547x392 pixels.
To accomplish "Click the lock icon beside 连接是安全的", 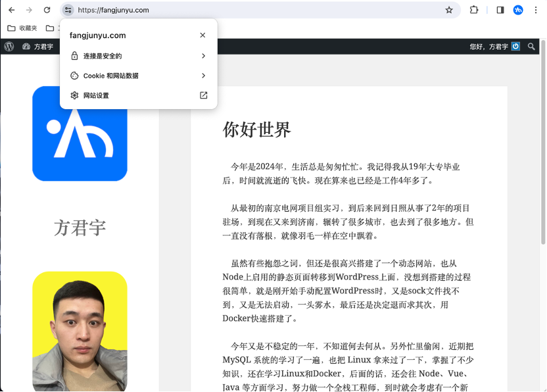I will click(x=74, y=56).
